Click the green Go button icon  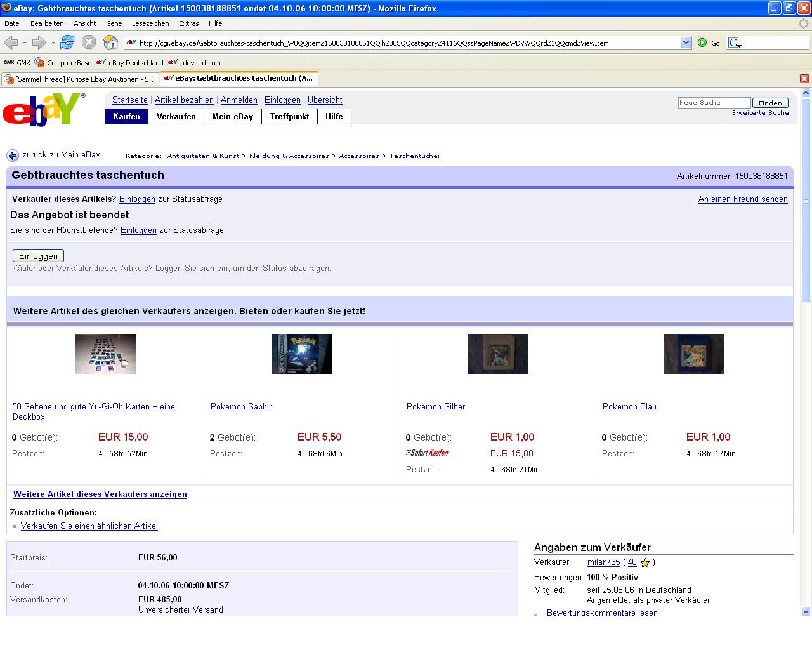[x=702, y=43]
